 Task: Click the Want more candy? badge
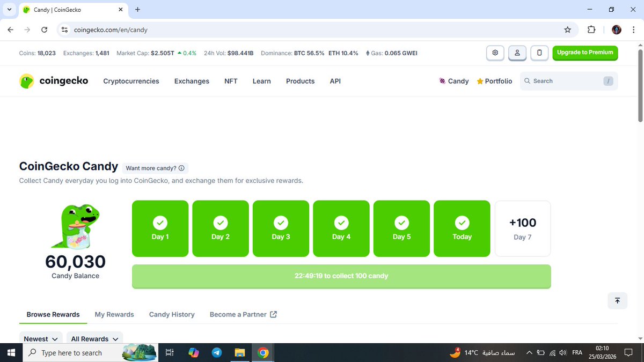click(155, 168)
